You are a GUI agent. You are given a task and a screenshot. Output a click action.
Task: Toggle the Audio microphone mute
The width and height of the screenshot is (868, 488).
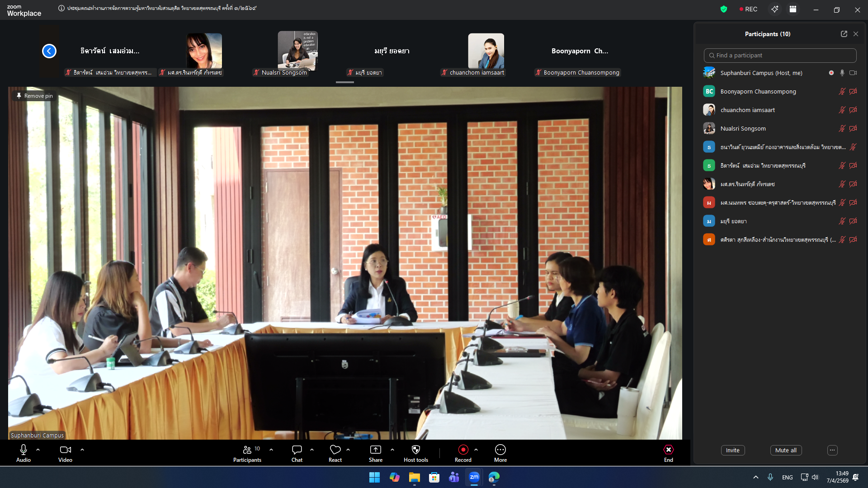point(24,450)
